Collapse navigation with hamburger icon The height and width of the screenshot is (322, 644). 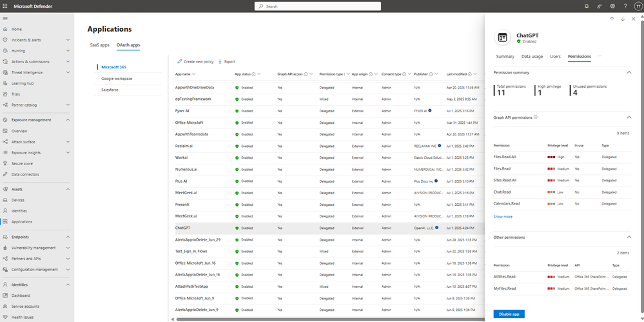(x=5, y=18)
